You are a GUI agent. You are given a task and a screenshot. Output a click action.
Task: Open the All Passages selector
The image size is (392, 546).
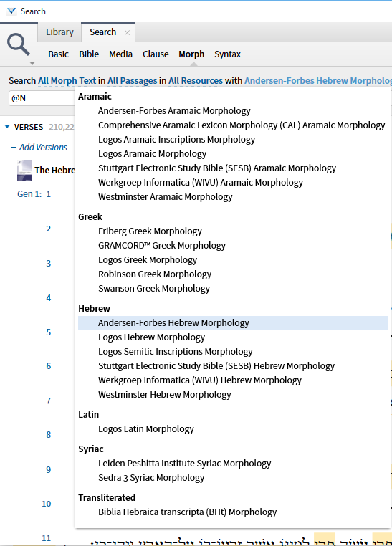pyautogui.click(x=133, y=81)
